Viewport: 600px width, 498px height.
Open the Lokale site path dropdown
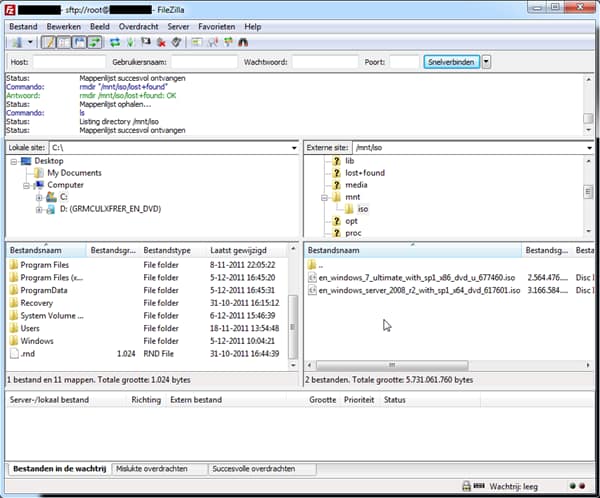tap(294, 148)
